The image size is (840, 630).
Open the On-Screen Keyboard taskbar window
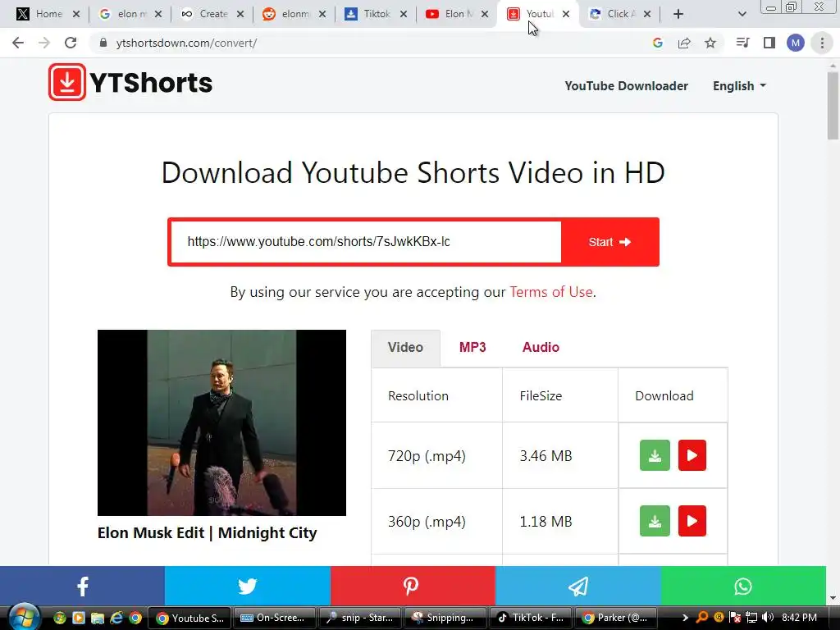point(274,618)
